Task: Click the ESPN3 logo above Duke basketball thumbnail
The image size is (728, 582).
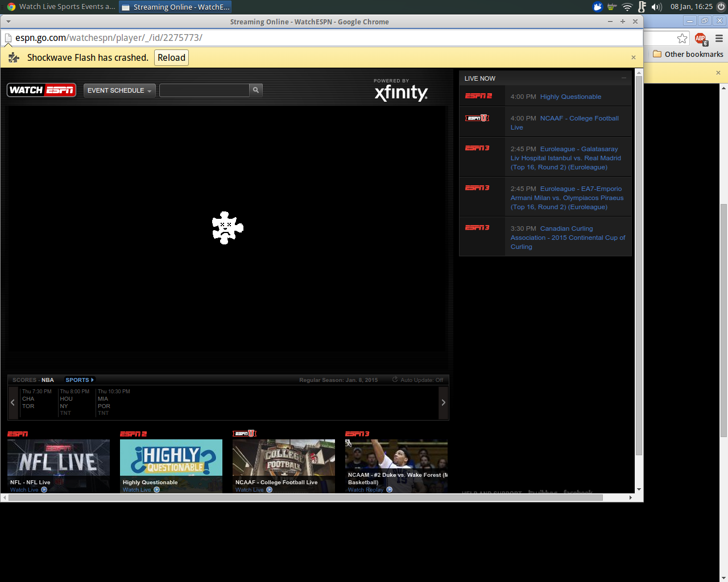Action: [358, 434]
